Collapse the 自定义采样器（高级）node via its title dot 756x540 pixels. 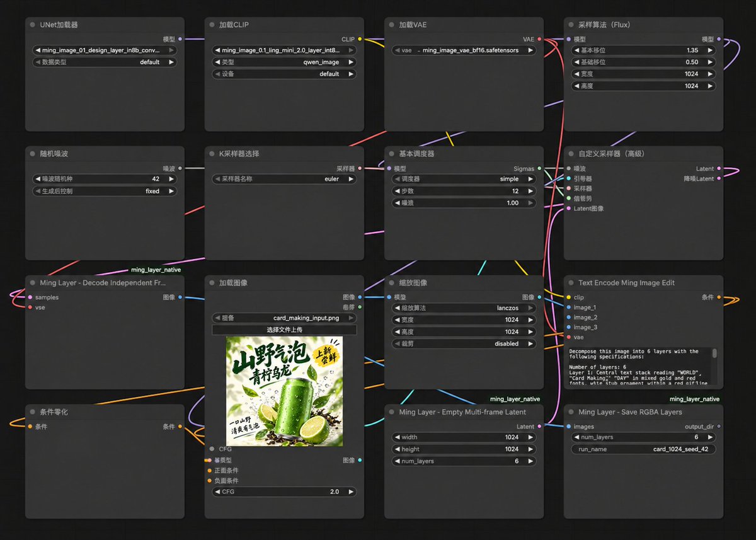click(571, 154)
